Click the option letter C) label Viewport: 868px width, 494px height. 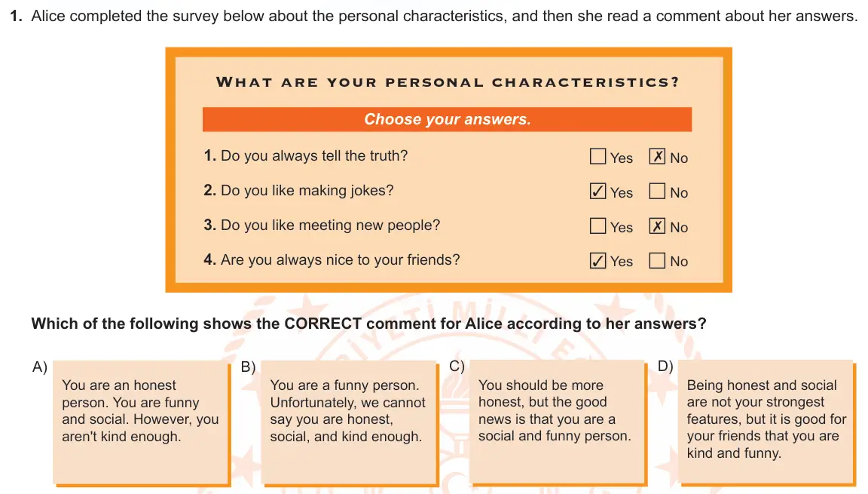click(x=457, y=367)
